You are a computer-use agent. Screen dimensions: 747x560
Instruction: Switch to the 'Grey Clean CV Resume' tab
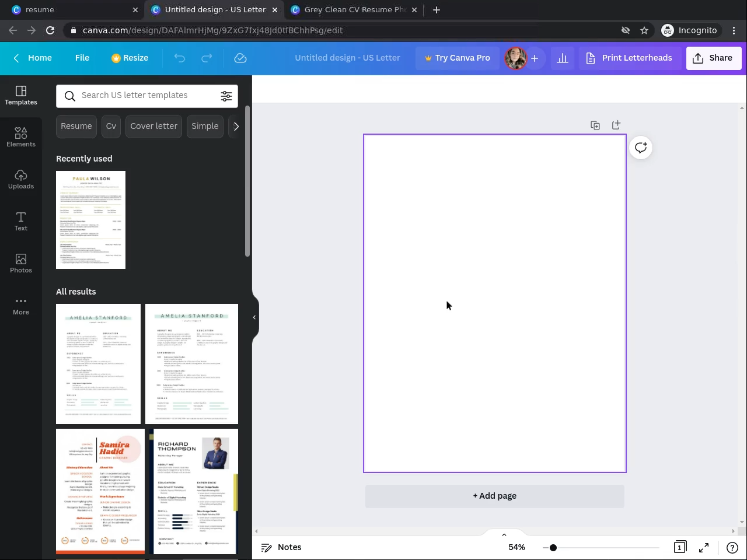tap(354, 10)
